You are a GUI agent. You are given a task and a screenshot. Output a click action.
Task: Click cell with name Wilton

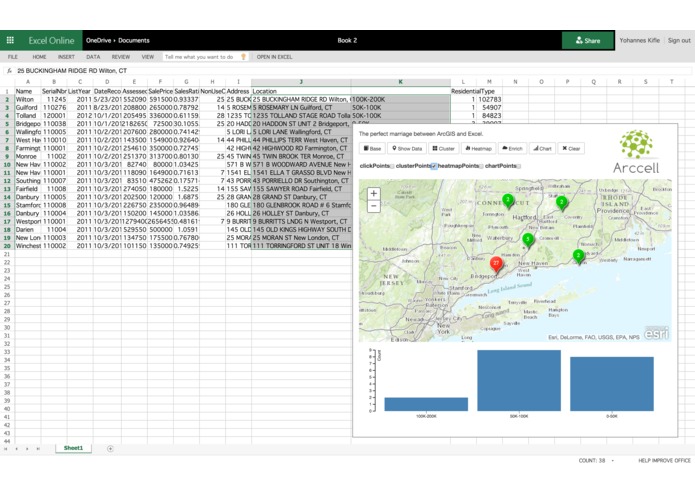(x=28, y=99)
